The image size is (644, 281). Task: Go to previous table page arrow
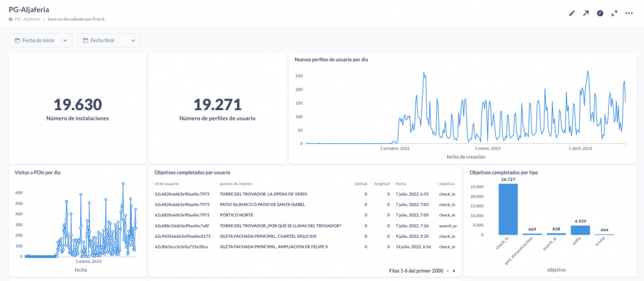[447, 271]
